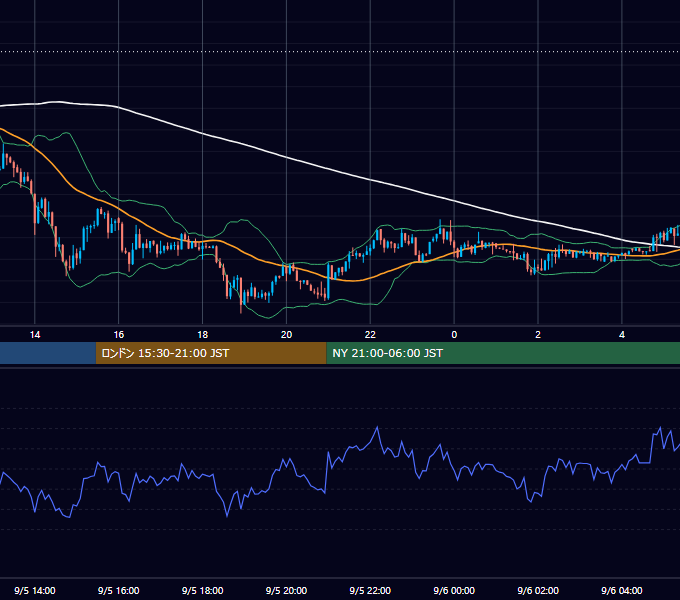Click the 9/5 18:00 time label
This screenshot has height=600, width=680.
click(x=203, y=590)
